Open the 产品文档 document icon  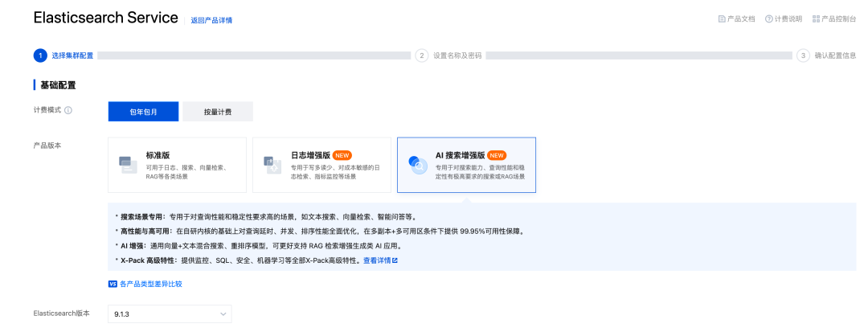[x=722, y=18]
